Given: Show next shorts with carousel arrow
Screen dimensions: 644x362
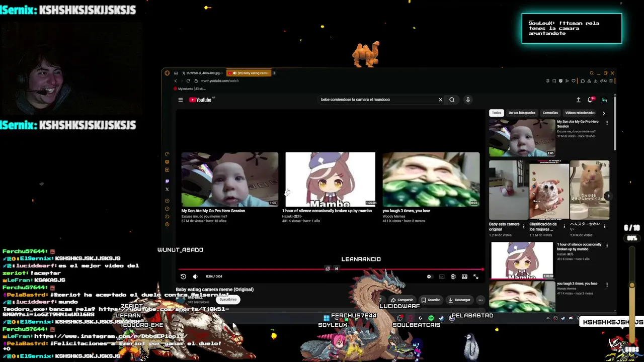Looking at the screenshot, I should point(608,196).
